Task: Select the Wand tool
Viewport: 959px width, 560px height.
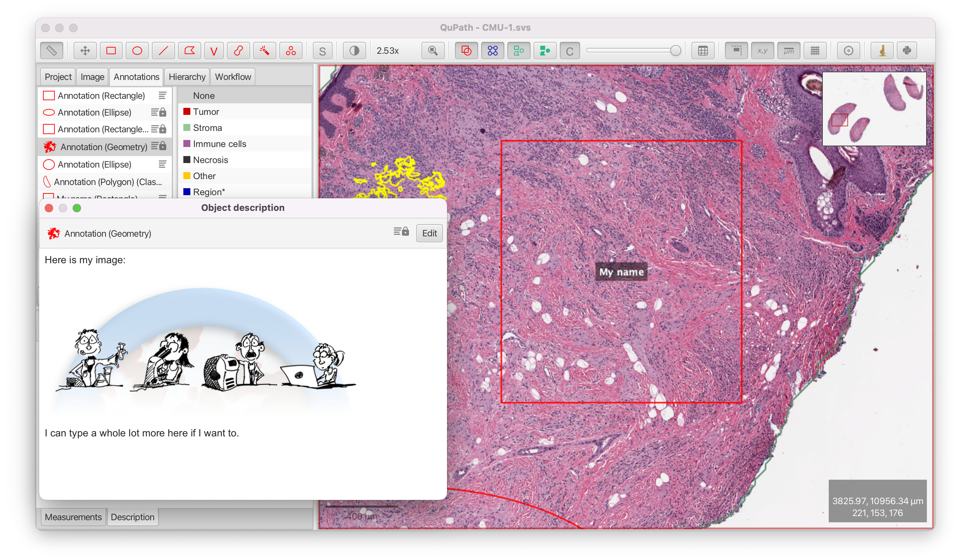Action: [264, 51]
